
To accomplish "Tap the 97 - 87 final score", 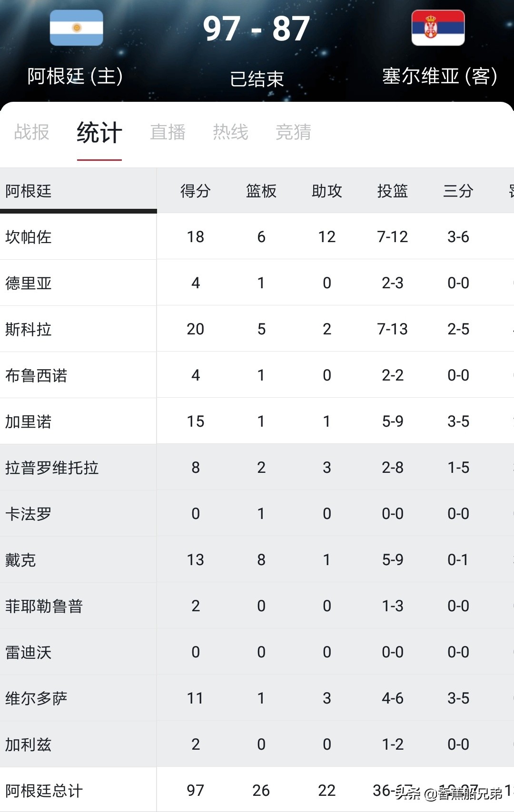I will (257, 29).
